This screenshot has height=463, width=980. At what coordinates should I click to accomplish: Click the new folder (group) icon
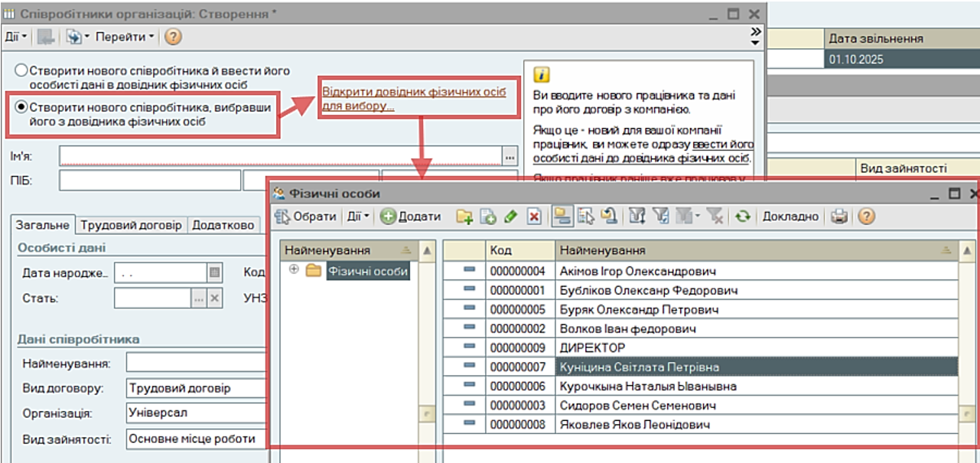click(x=464, y=217)
